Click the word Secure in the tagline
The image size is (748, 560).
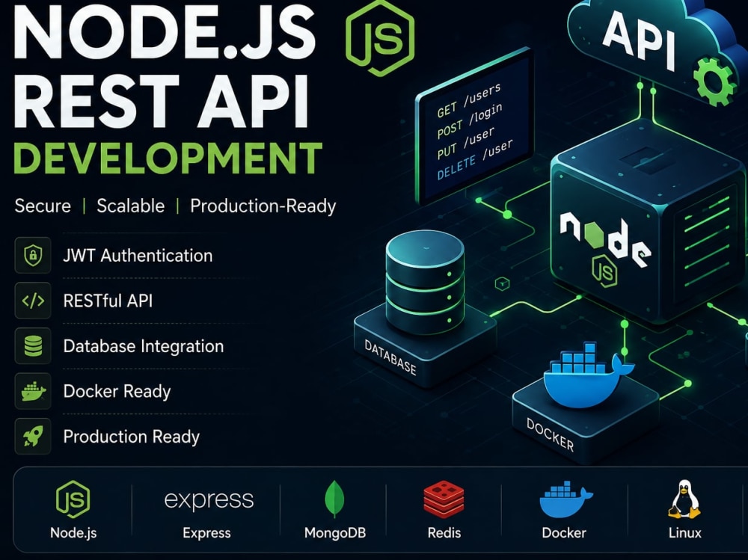pyautogui.click(x=43, y=206)
